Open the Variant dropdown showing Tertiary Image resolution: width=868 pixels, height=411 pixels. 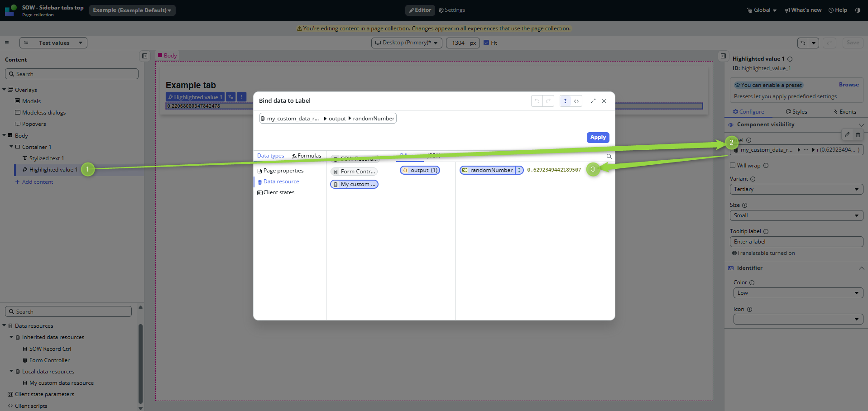pos(796,189)
